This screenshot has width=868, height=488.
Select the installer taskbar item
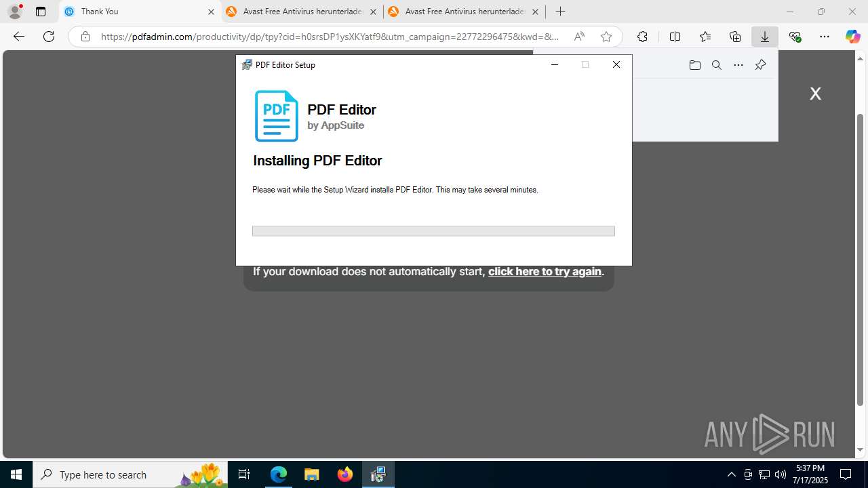coord(378,474)
